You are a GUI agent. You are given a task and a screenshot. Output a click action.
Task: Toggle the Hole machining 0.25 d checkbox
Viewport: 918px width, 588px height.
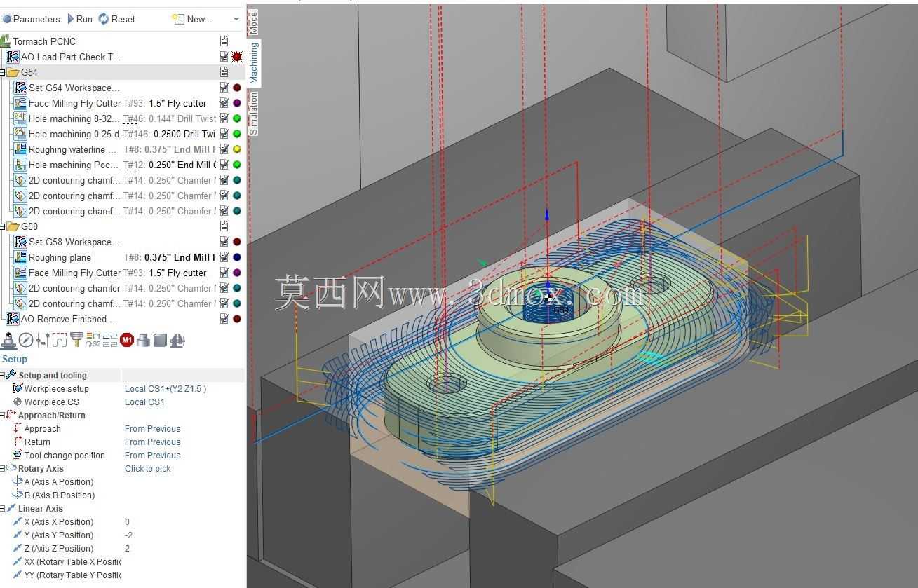224,134
